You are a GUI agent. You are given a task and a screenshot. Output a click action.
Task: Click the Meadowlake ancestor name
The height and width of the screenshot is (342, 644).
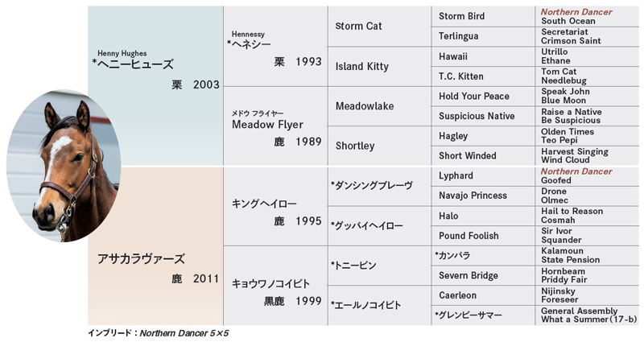pos(365,106)
